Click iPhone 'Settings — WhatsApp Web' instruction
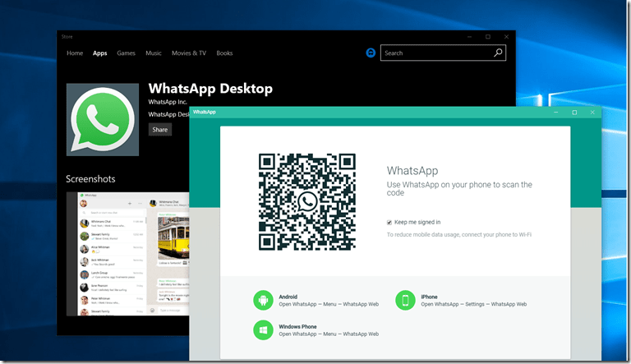Viewport: 631px width, 364px height. coord(474,304)
